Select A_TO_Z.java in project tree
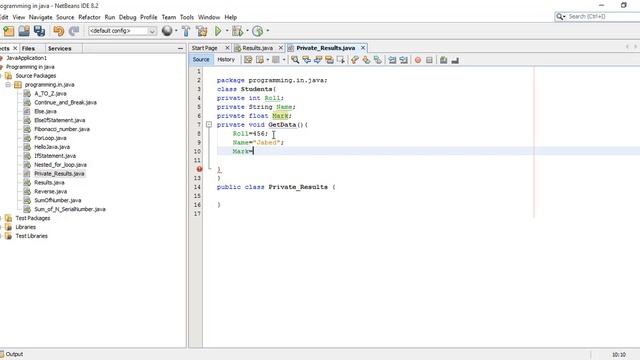 pos(50,93)
